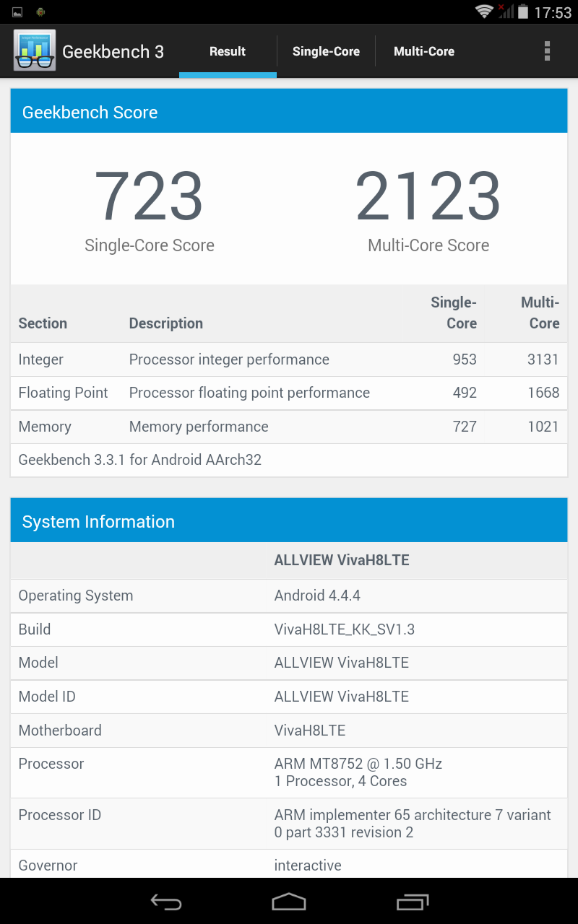Tap the Geekbench 3 app icon
Screen dimensions: 578x924
pos(34,51)
